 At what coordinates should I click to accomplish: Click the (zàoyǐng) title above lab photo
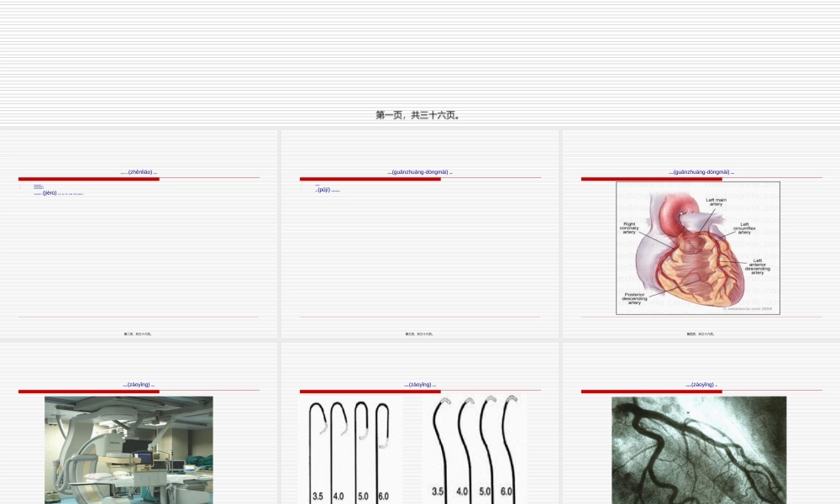tap(139, 385)
